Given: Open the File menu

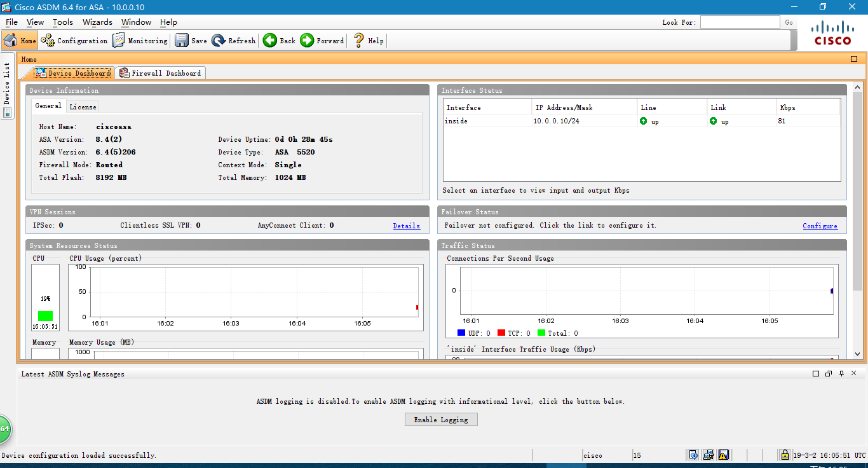Looking at the screenshot, I should click(11, 22).
